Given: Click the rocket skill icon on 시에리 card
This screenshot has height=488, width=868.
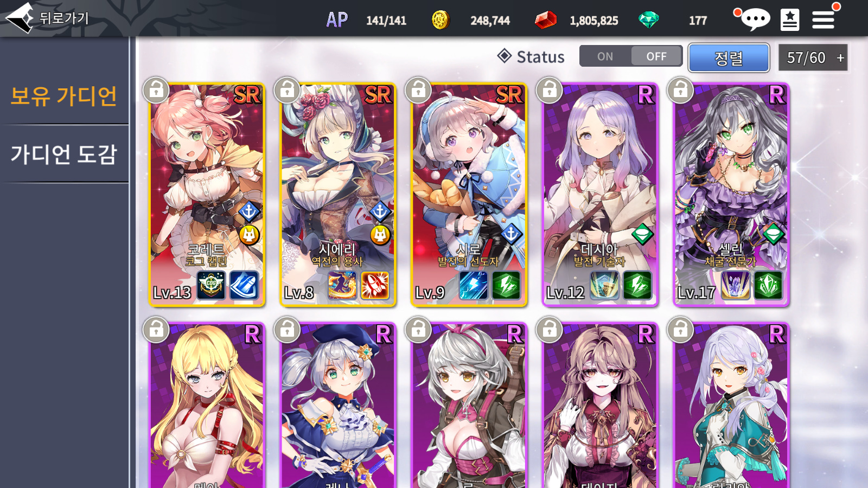Looking at the screenshot, I should 375,286.
